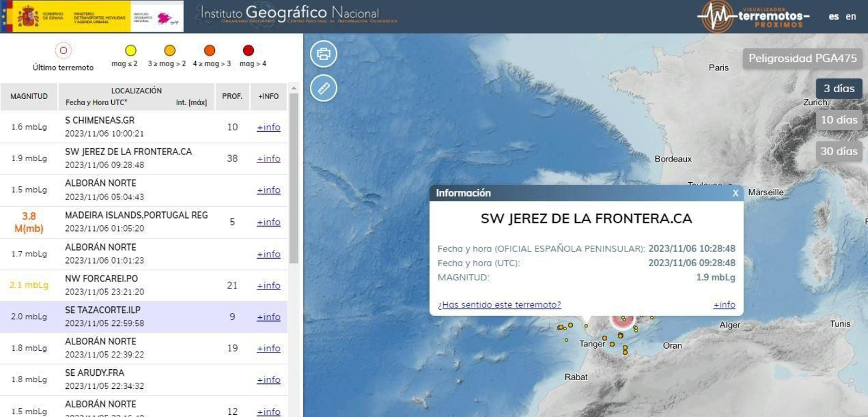Click the Último terremoto legend circle
The height and width of the screenshot is (417, 868).
[x=63, y=50]
